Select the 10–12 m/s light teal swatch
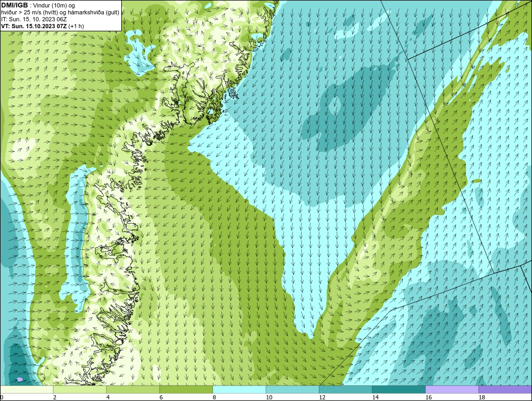 293,389
